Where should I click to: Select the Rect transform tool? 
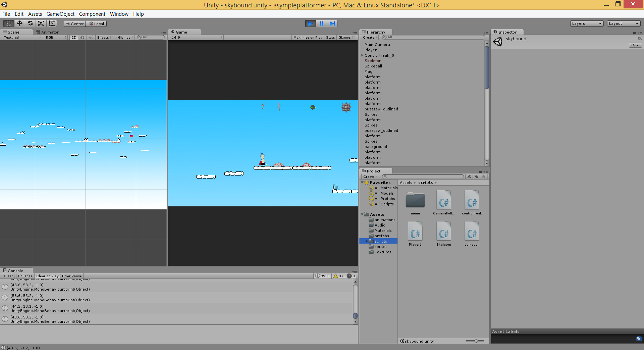pyautogui.click(x=52, y=23)
